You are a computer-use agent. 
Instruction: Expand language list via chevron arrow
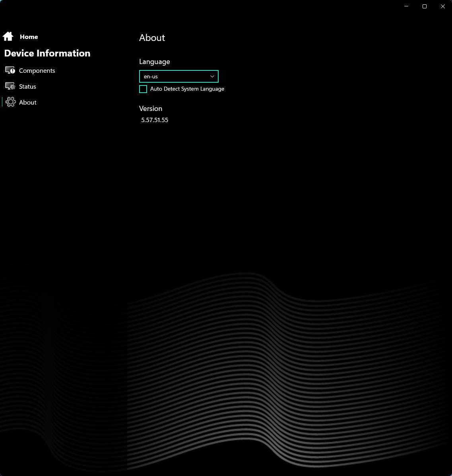tap(212, 76)
